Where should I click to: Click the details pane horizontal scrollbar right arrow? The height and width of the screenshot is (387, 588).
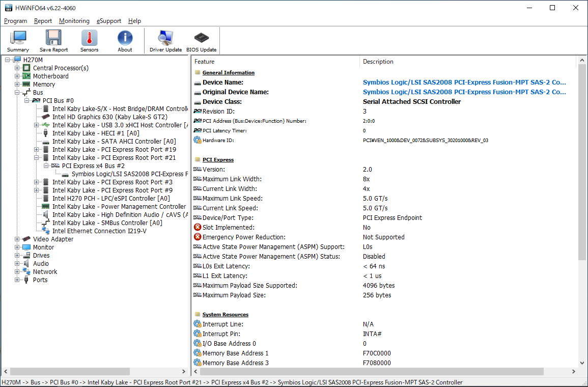574,371
